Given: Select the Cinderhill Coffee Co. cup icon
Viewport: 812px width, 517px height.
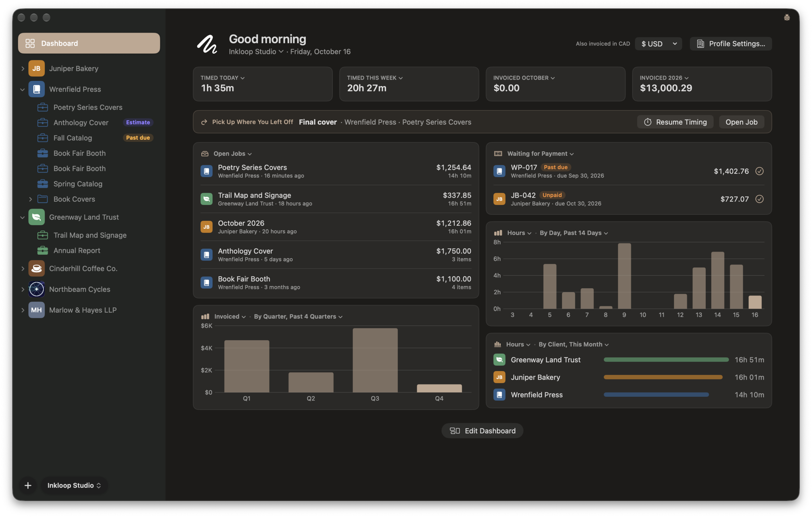Looking at the screenshot, I should 36,268.
